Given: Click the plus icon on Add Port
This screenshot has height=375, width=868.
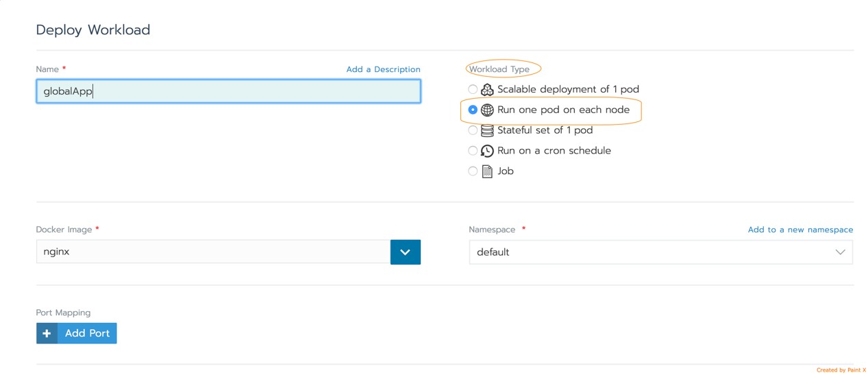Looking at the screenshot, I should (x=47, y=333).
